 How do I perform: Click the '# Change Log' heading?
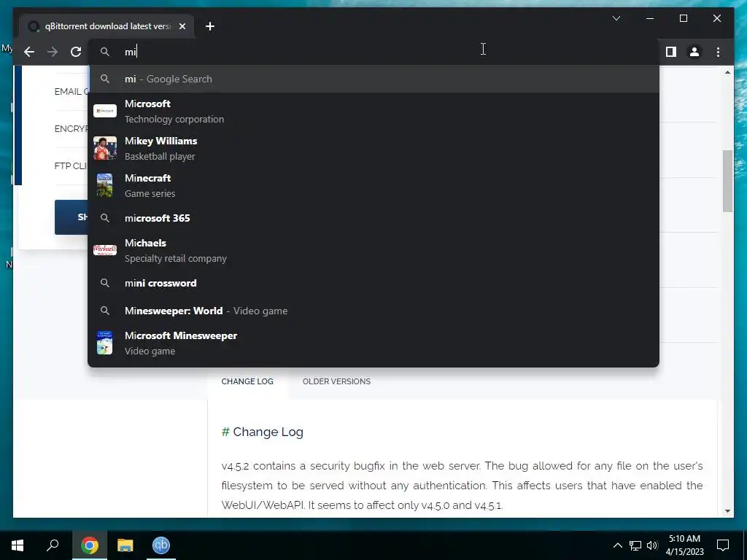coord(263,432)
